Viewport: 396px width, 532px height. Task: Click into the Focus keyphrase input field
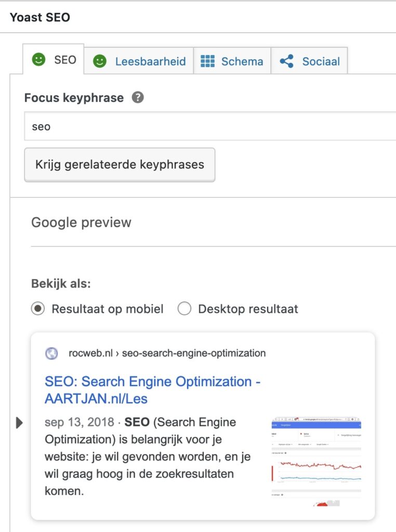208,126
